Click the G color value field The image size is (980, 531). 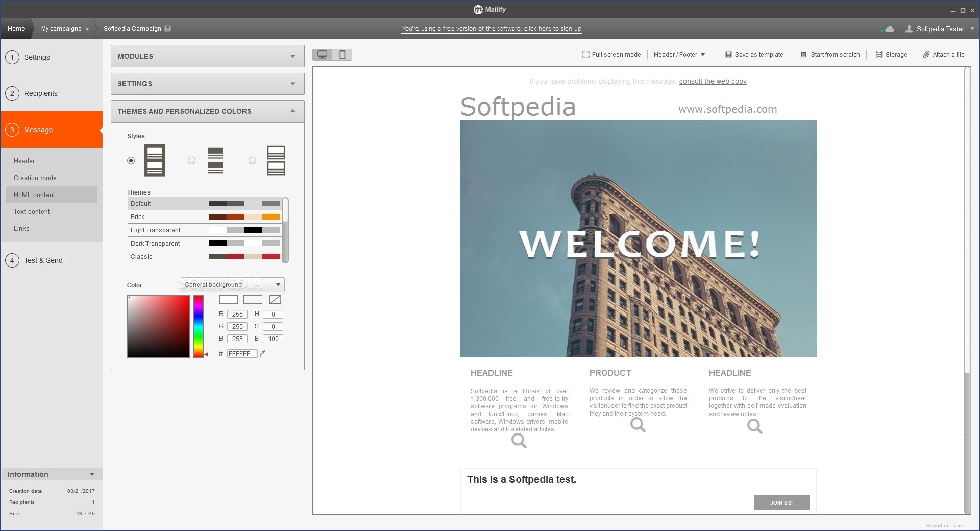(x=237, y=327)
